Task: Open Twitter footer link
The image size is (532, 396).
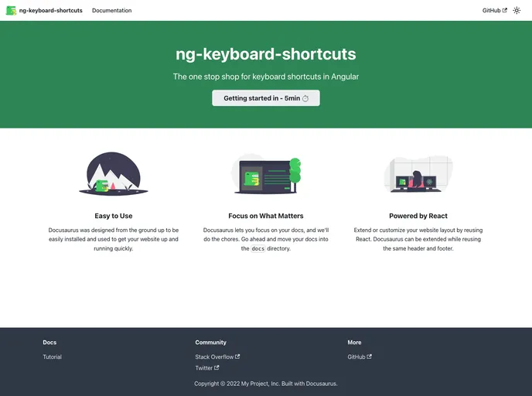Action: tap(207, 368)
